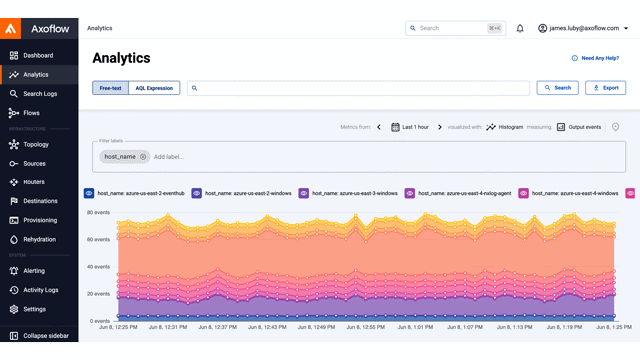Click the Alerting bell icon in sidebar
Viewport: 640px width, 360px height.
pos(14,271)
